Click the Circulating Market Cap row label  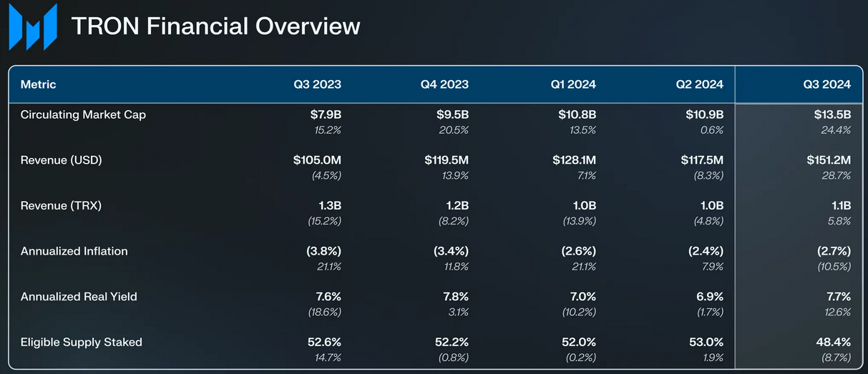click(x=83, y=114)
